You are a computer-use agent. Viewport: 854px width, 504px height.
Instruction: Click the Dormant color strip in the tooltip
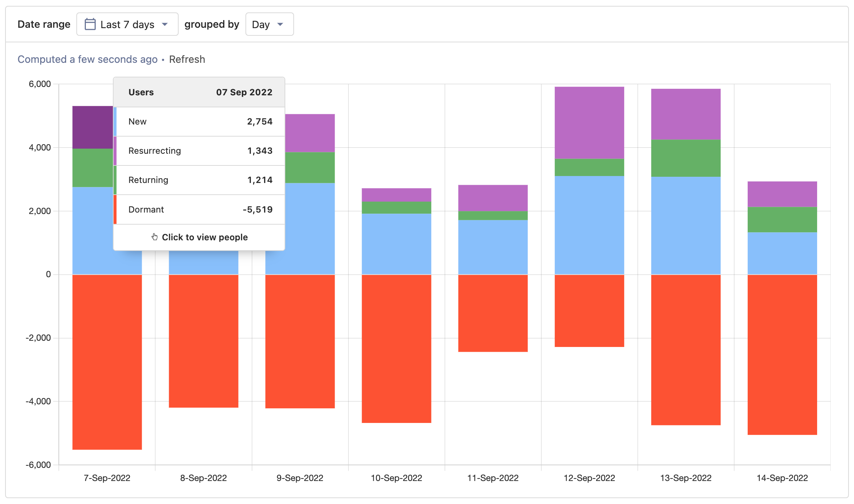pos(115,209)
